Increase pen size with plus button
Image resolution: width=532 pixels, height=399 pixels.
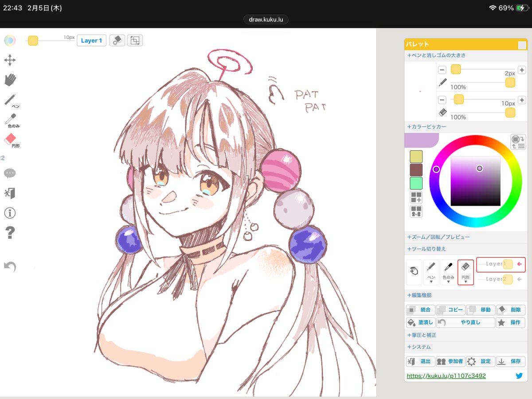click(522, 70)
